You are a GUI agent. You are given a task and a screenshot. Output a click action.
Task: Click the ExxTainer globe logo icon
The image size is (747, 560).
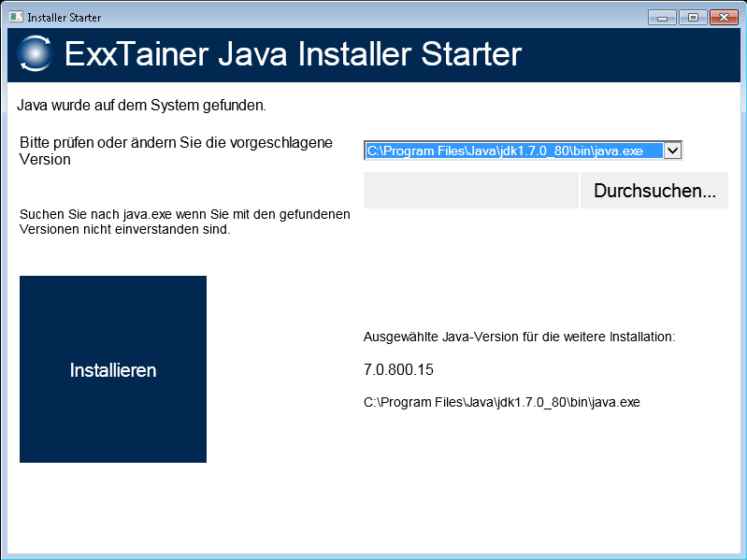[35, 54]
